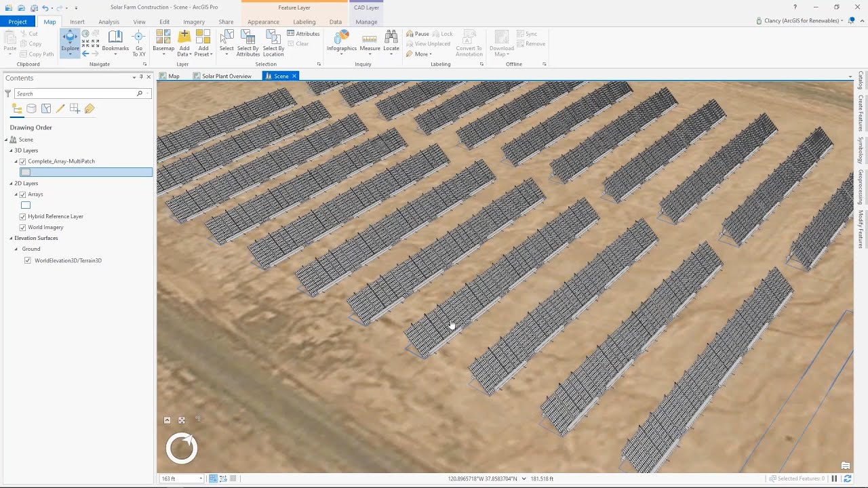
Task: Open the Clancy user account dropdown
Action: pyautogui.click(x=800, y=21)
